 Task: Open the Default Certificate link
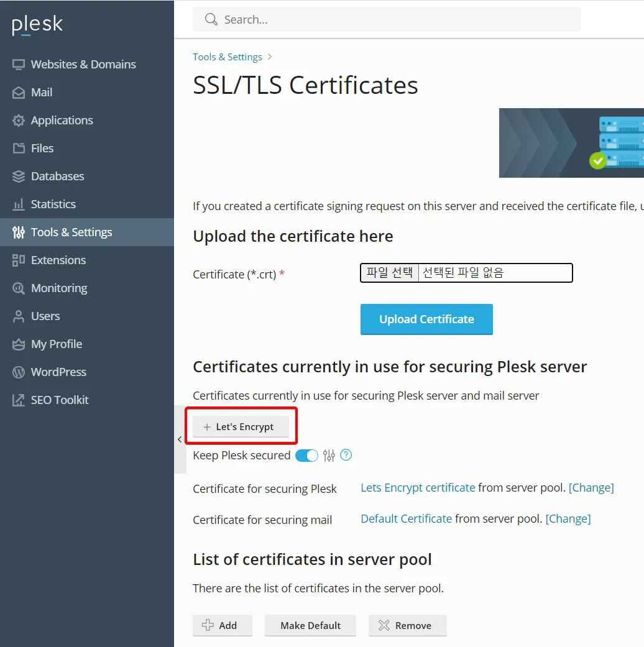[x=406, y=519]
